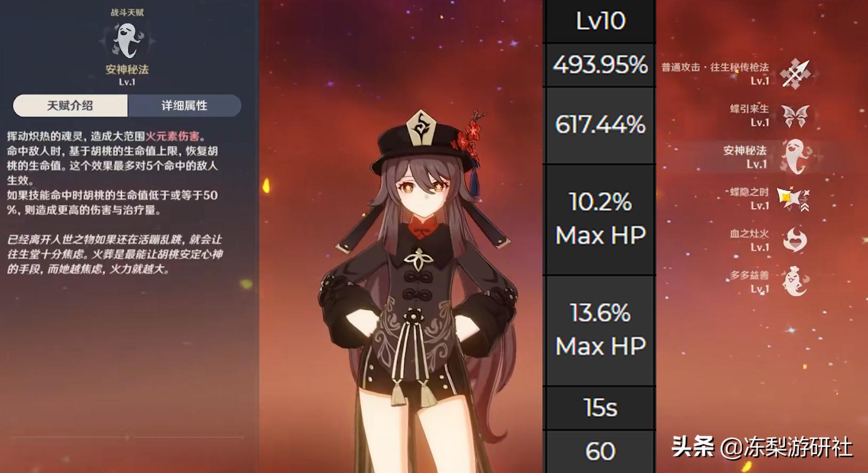Click the Lv10 header cell in table
Viewport: 868px width, 473px height.
point(600,21)
